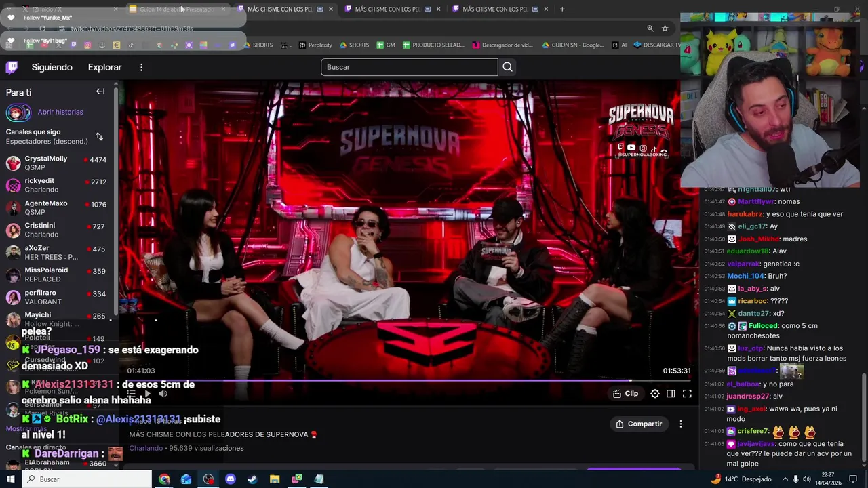This screenshot has width=868, height=488.
Task: Open the aXoZer channel
Action: point(58,252)
